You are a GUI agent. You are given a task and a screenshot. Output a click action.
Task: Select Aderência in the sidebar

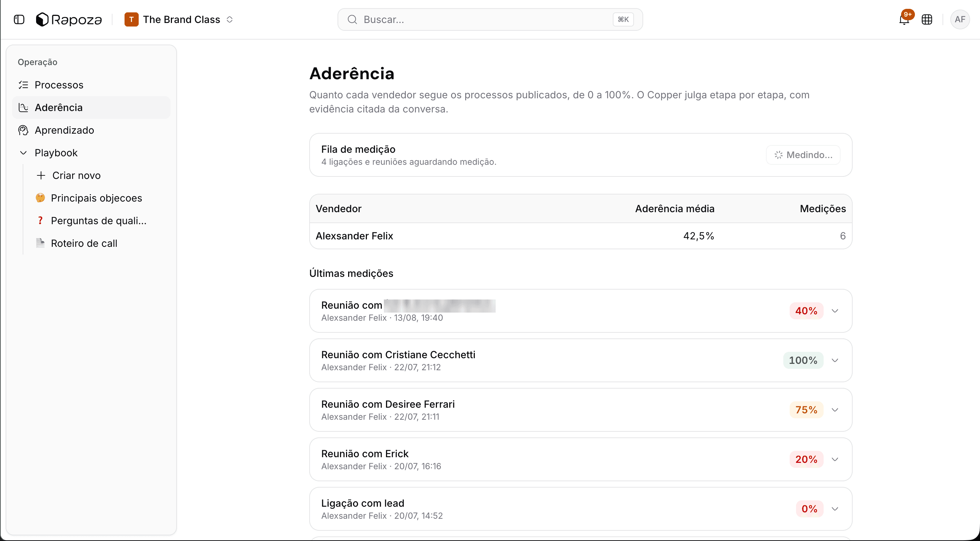[91, 107]
